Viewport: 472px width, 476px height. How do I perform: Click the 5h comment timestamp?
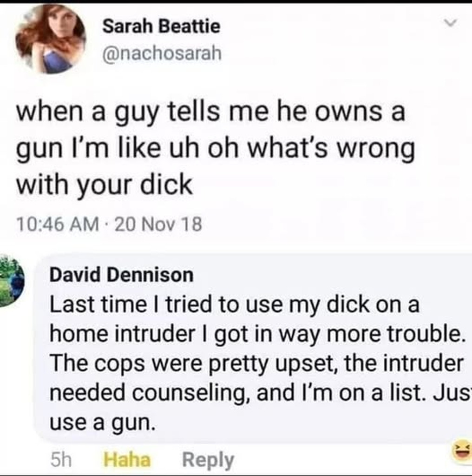click(x=61, y=460)
